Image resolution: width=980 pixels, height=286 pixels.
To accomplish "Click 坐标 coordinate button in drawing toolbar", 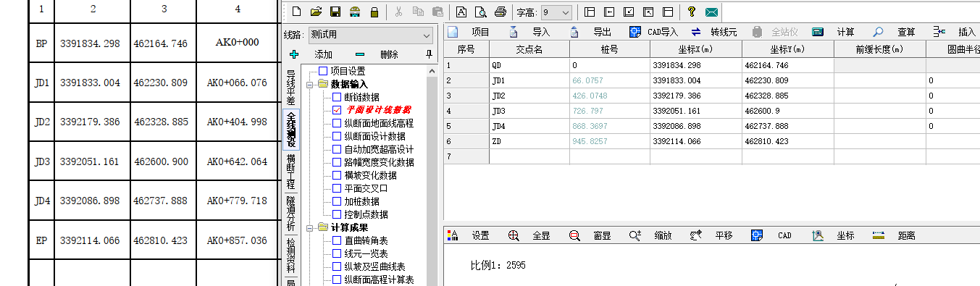I will (x=834, y=235).
